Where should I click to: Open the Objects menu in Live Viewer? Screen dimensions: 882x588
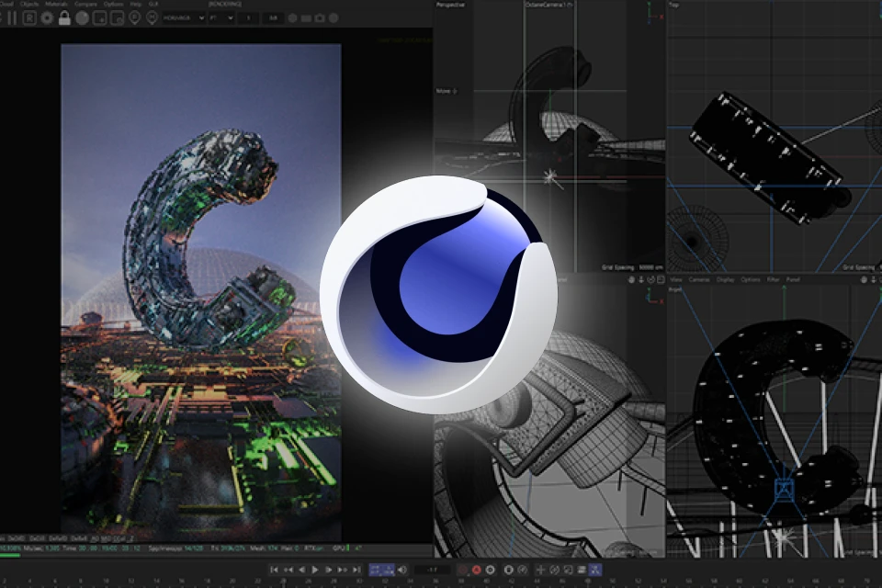tap(29, 4)
